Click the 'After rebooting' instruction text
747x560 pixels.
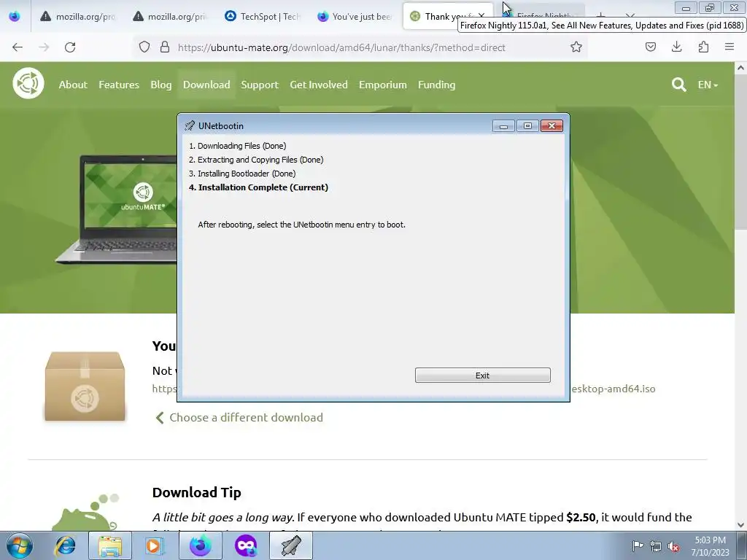[301, 225]
